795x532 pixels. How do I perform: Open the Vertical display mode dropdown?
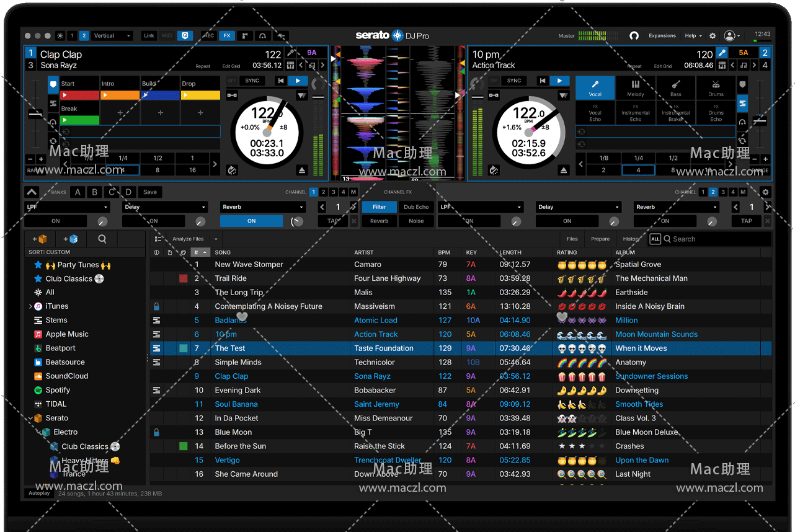coord(112,36)
